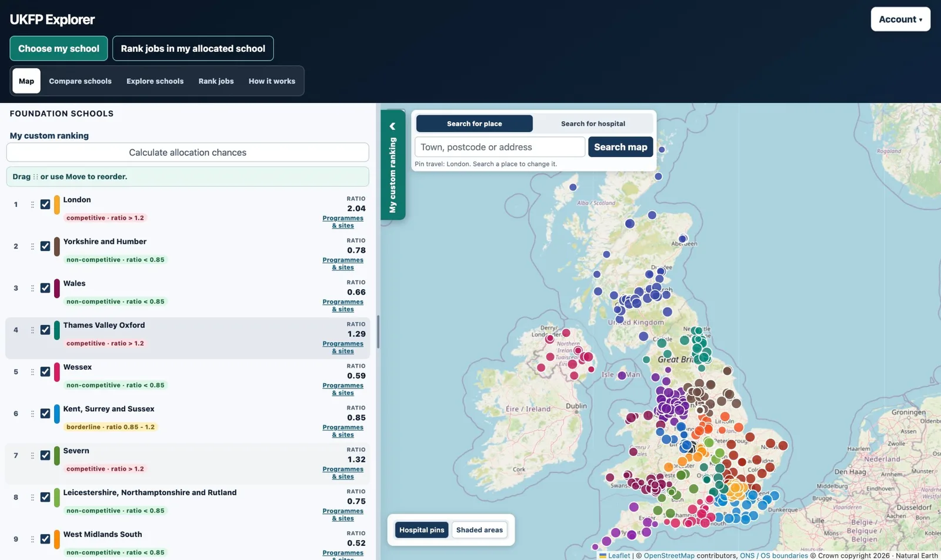The image size is (941, 560).
Task: Toggle the Wales checkbox
Action: point(45,288)
